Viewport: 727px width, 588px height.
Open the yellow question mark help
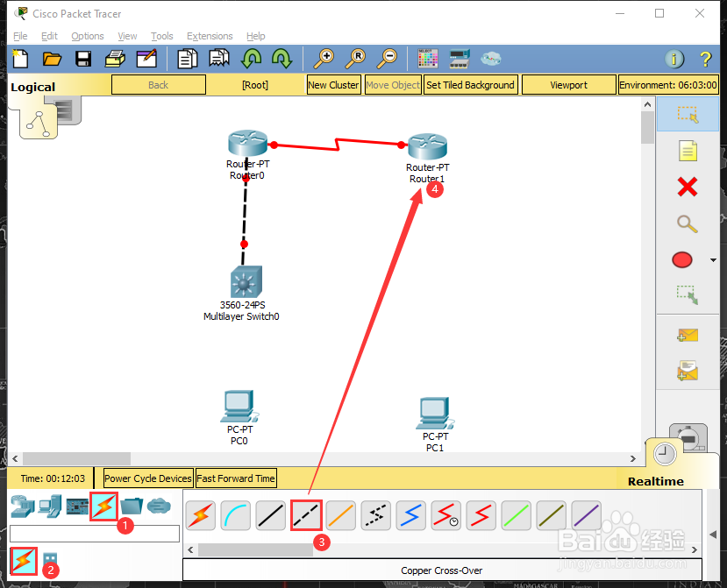point(705,59)
